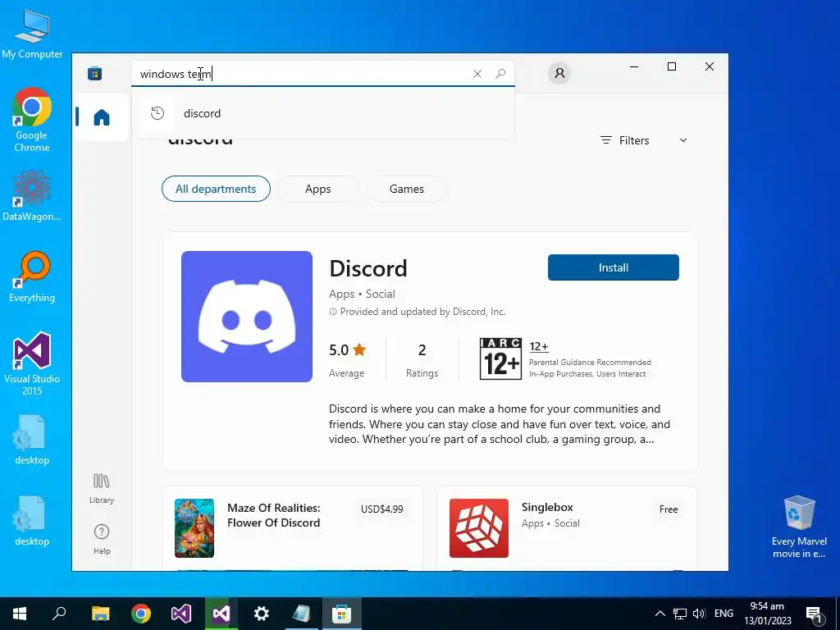Select the Games filter tab
The image size is (840, 630).
coord(407,189)
